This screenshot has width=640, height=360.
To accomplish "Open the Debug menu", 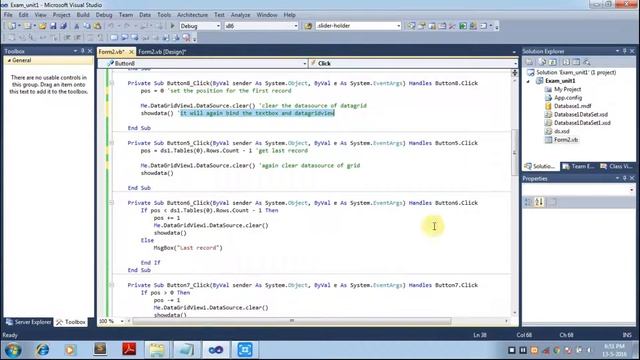I will (x=104, y=15).
